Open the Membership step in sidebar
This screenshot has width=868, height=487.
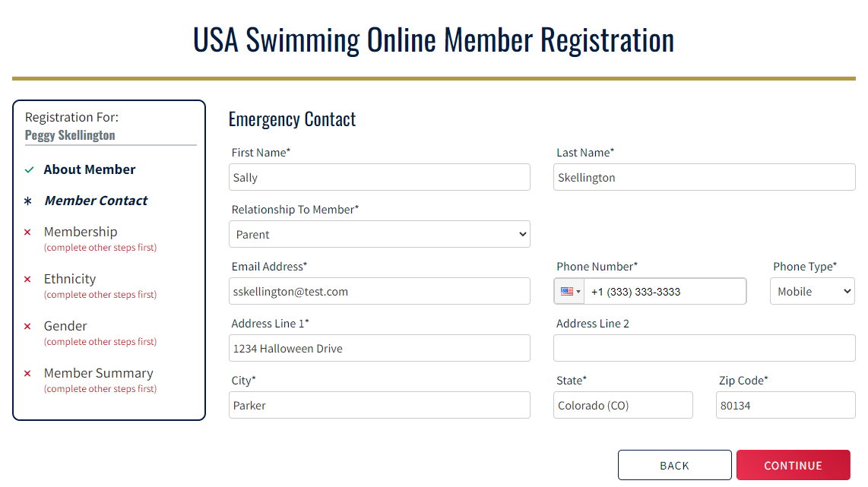[x=81, y=232]
